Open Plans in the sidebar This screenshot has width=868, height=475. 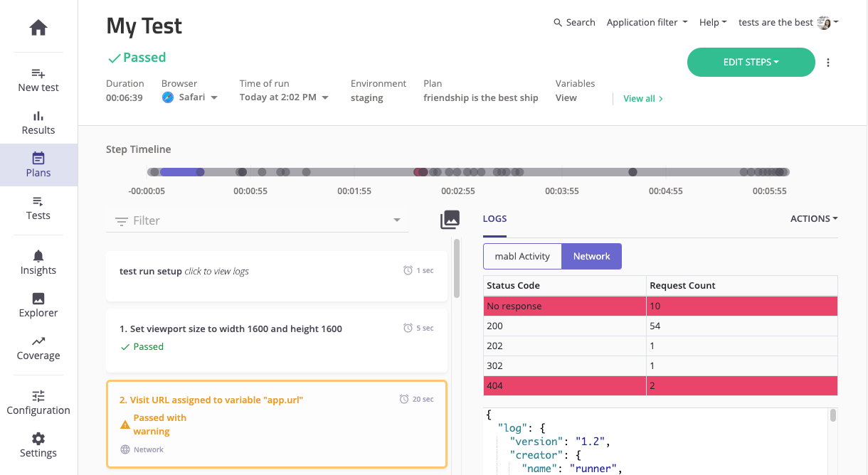pos(38,165)
